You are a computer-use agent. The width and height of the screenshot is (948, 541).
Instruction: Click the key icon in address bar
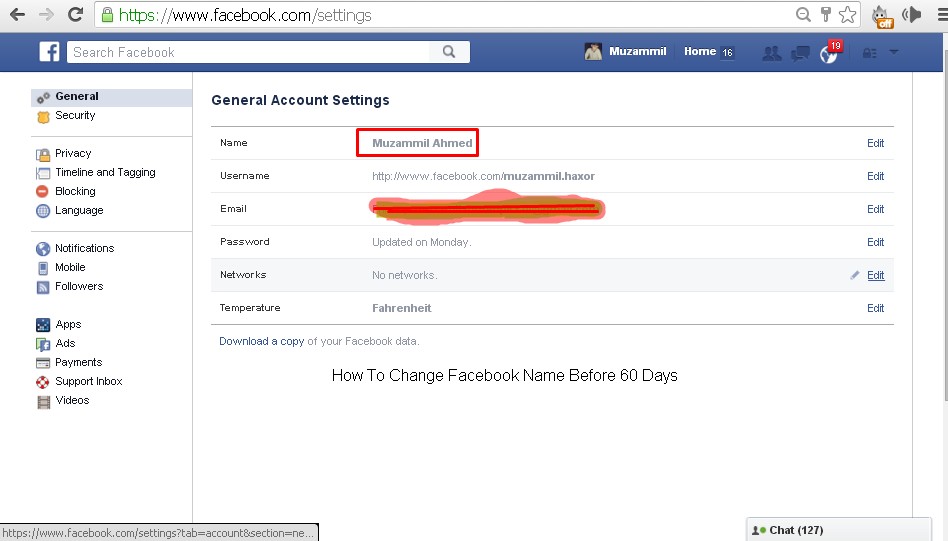(x=825, y=15)
